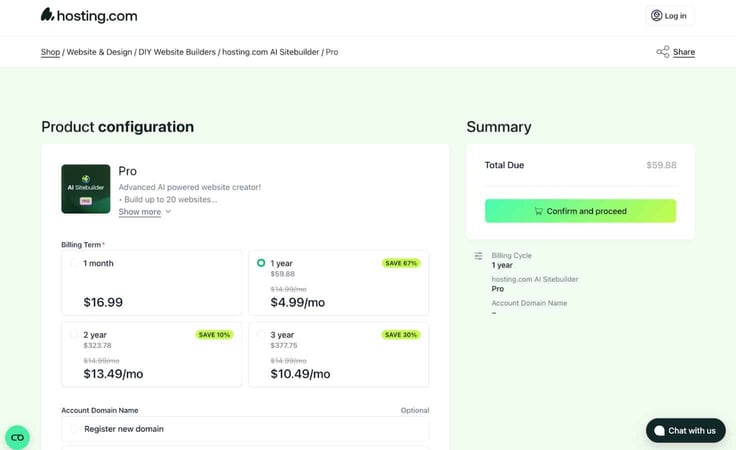The height and width of the screenshot is (450, 736).
Task: Click the Total Due amount $59.88
Action: [x=661, y=165]
